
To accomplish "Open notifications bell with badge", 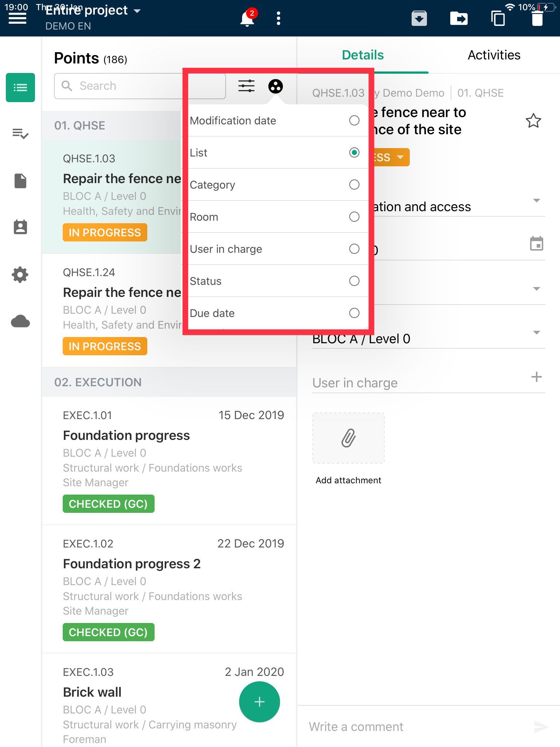I will click(248, 18).
